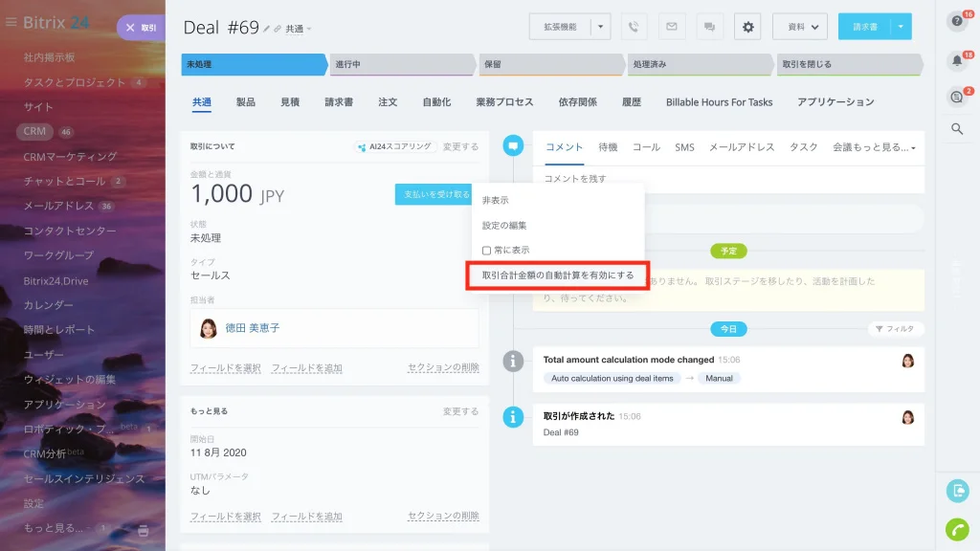Click the phone call icon in header
This screenshot has width=980, height=551.
coord(634,27)
